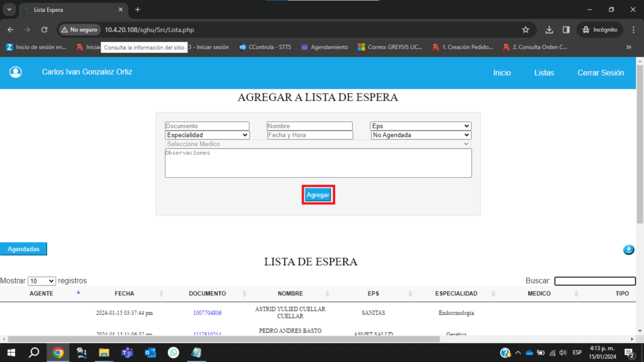644x362 pixels.
Task: Sort the table by the FECHA column
Action: click(125, 293)
